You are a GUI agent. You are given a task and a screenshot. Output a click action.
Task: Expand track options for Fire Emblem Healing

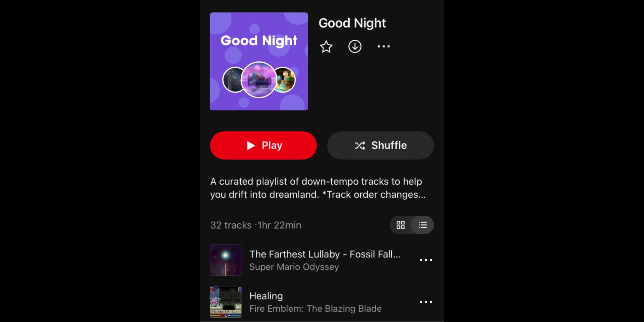coord(426,302)
